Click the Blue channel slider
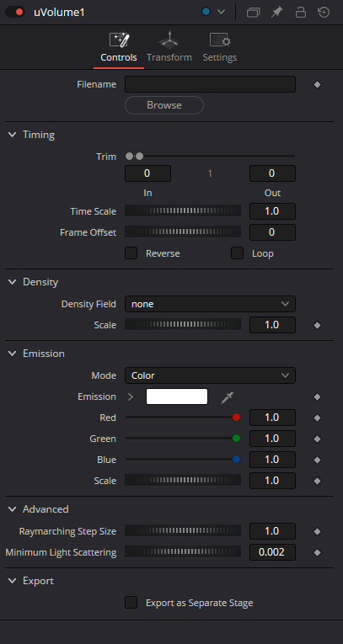This screenshot has height=644, width=343. (183, 459)
